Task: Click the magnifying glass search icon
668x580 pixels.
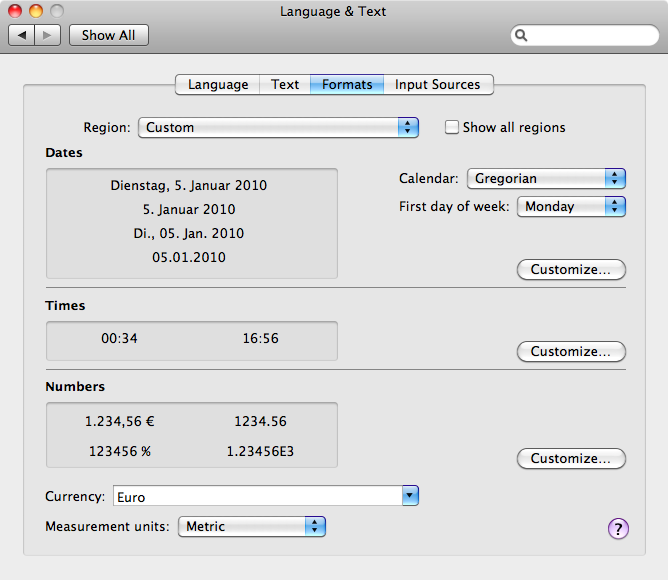Action: point(522,36)
